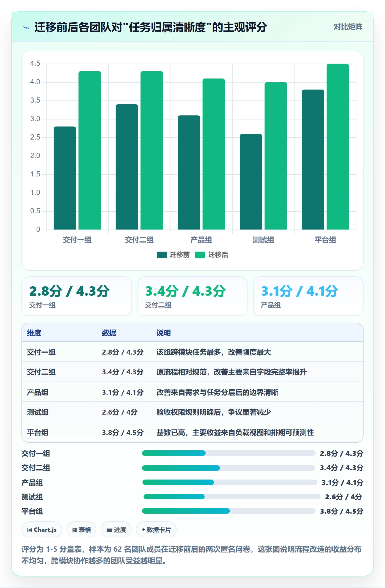
Task: Click the text 改善来自需求与任务分层后的边界清晰
Action: (x=217, y=392)
